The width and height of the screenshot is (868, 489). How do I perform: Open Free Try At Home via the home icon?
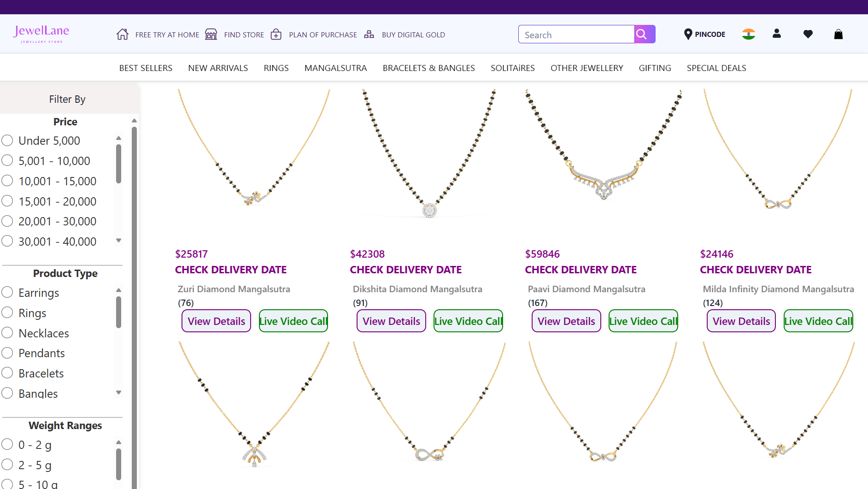coord(123,34)
